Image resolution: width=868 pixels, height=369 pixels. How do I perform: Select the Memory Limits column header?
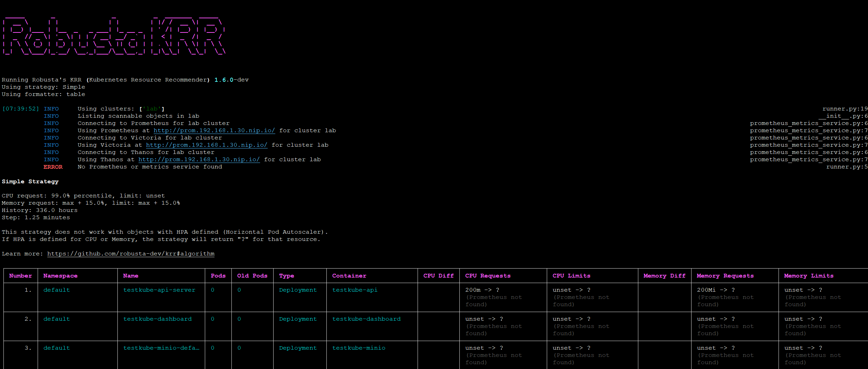tap(809, 276)
